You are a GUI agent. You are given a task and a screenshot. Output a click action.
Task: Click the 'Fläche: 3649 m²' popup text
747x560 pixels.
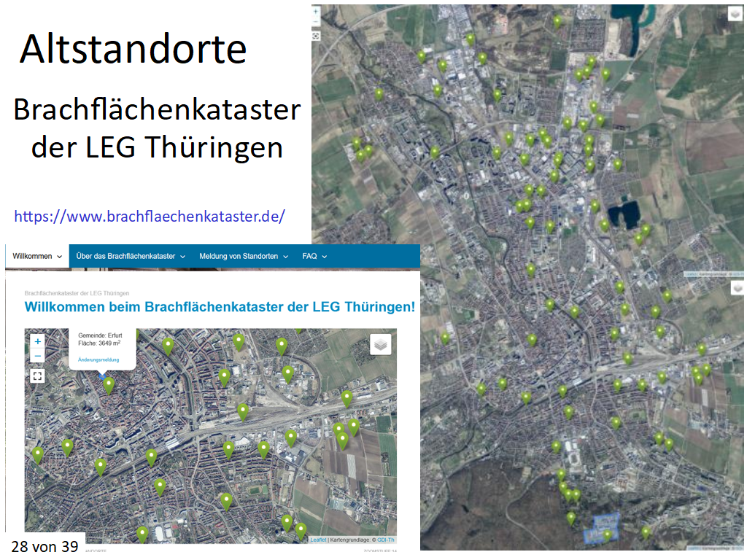pyautogui.click(x=99, y=343)
